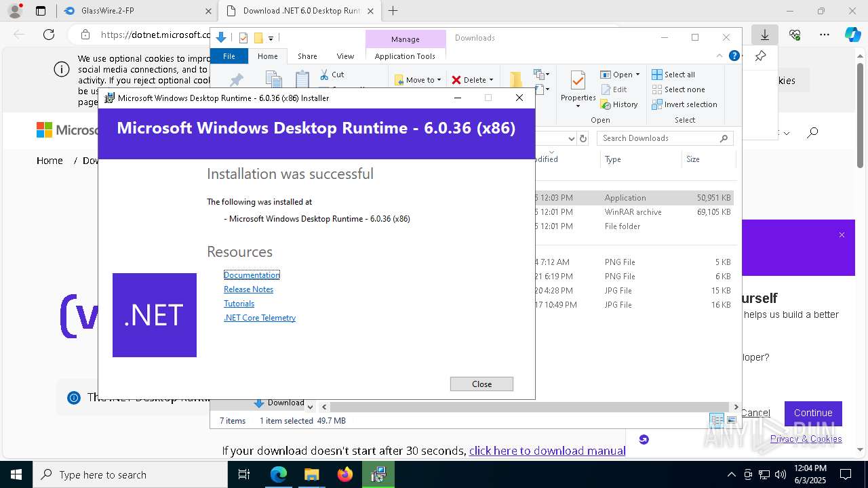Open the Customize Quick Access Toolbar arrow

pyautogui.click(x=271, y=39)
